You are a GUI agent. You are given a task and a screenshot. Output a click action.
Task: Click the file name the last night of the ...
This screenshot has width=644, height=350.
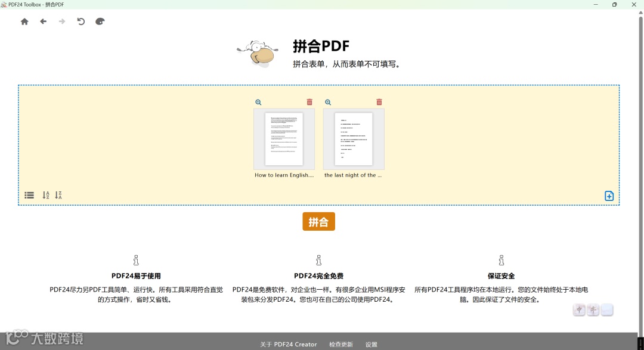pyautogui.click(x=353, y=175)
